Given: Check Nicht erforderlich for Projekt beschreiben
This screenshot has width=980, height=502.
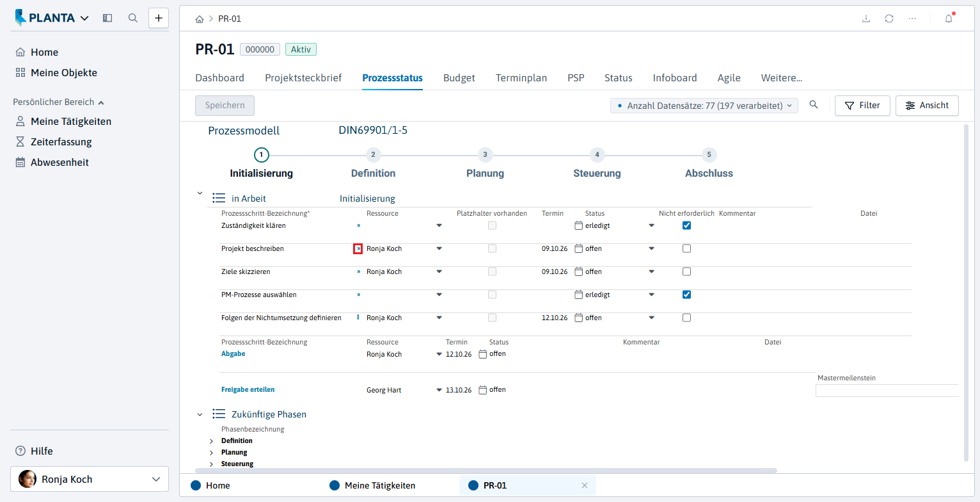Looking at the screenshot, I should click(686, 248).
